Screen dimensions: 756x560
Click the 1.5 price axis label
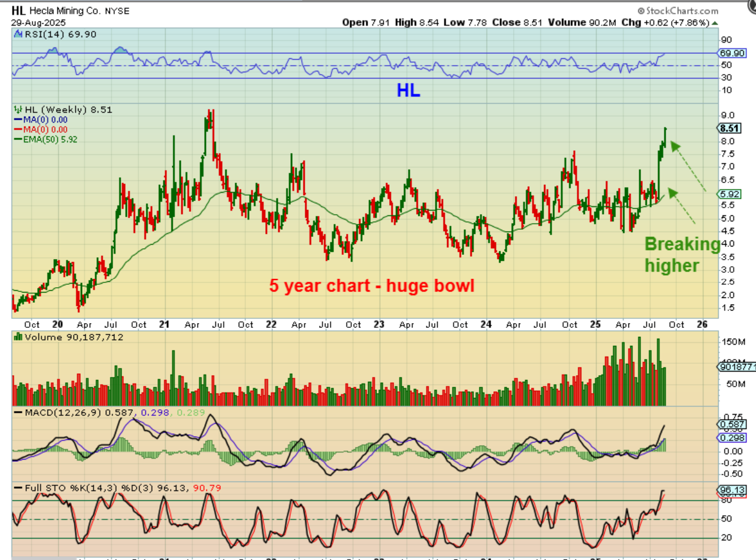(727, 308)
